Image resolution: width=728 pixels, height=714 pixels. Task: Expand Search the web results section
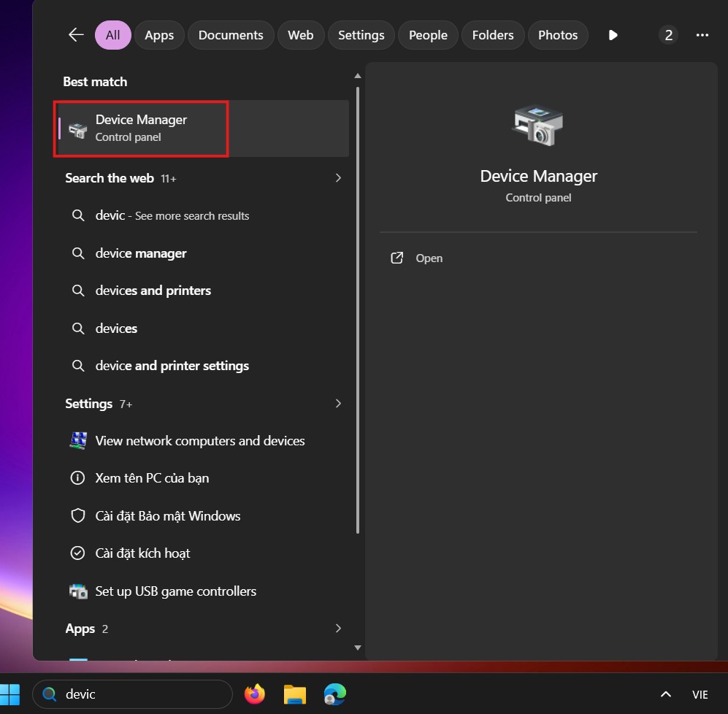coord(337,178)
